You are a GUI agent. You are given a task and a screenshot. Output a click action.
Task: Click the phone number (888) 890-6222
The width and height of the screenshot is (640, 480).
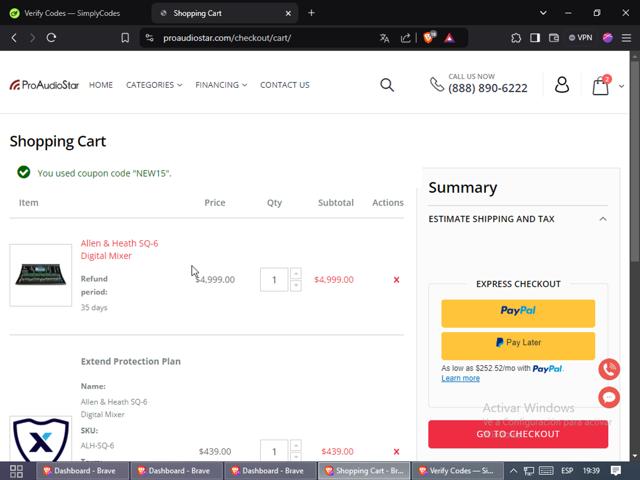click(x=488, y=88)
